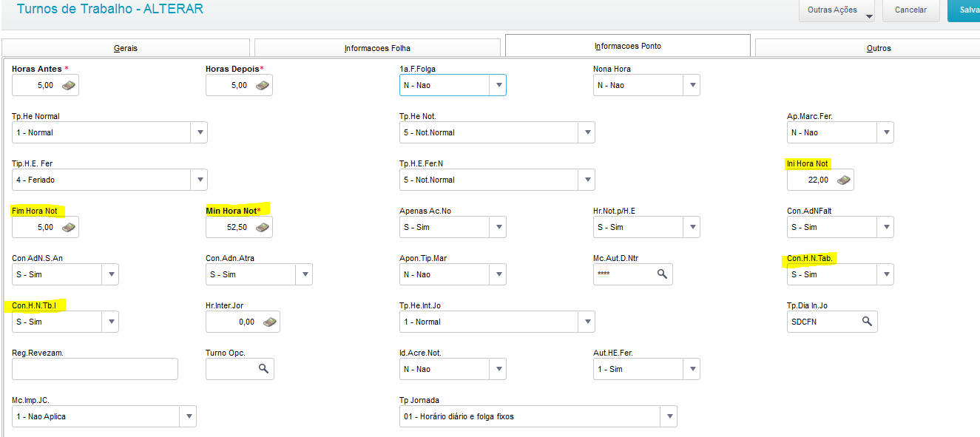Switch to the Outros tab
Screen dimensions: 980x437
click(868, 48)
